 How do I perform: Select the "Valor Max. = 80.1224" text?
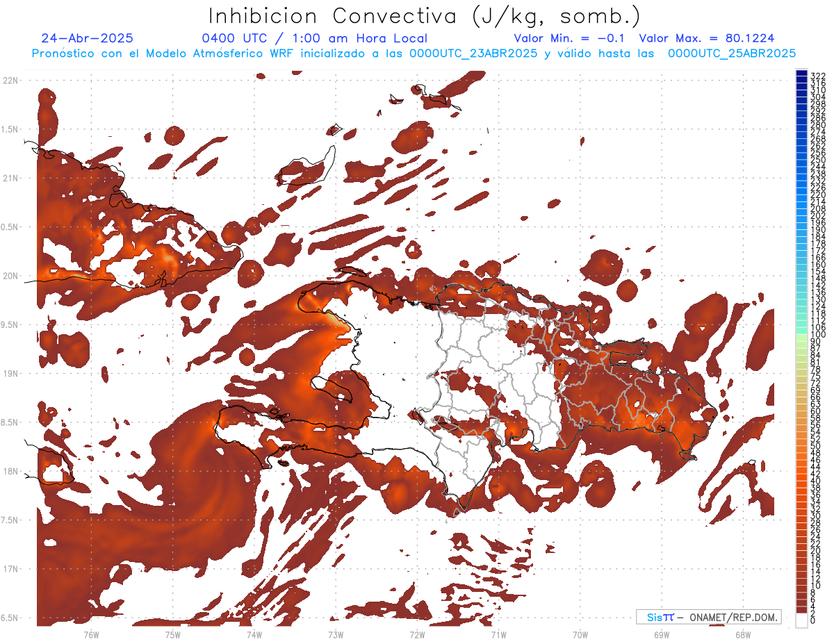707,38
